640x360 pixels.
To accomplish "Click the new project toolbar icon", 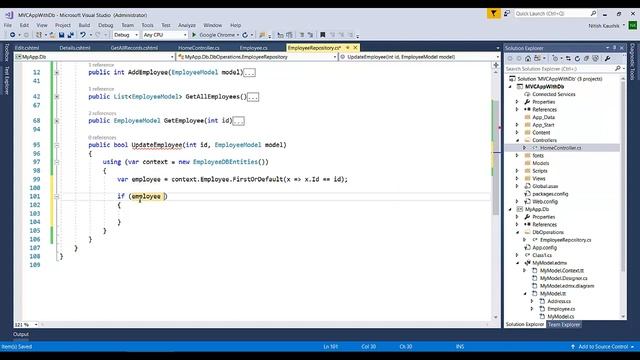I will click(39, 35).
